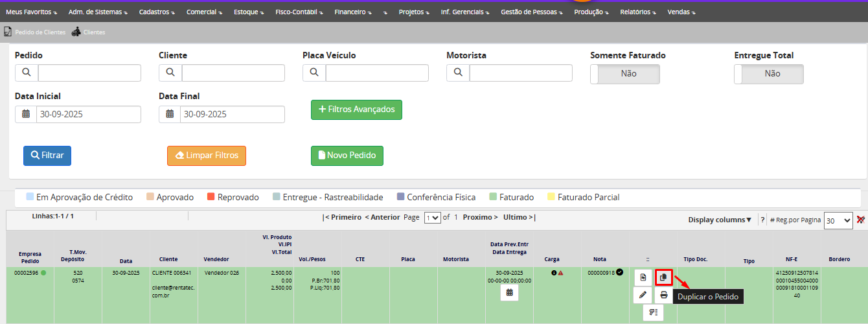
Task: Open the Reg. por Pagina dropdown
Action: (x=838, y=220)
